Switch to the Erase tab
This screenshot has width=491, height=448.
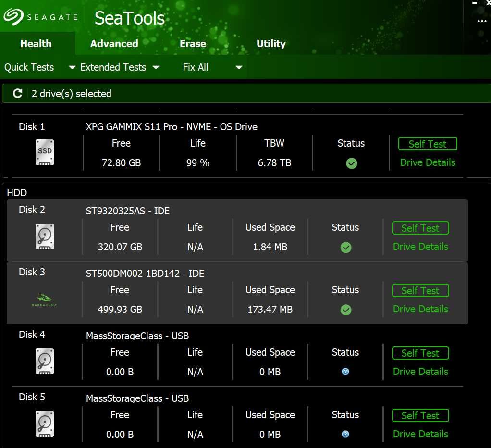tap(193, 44)
